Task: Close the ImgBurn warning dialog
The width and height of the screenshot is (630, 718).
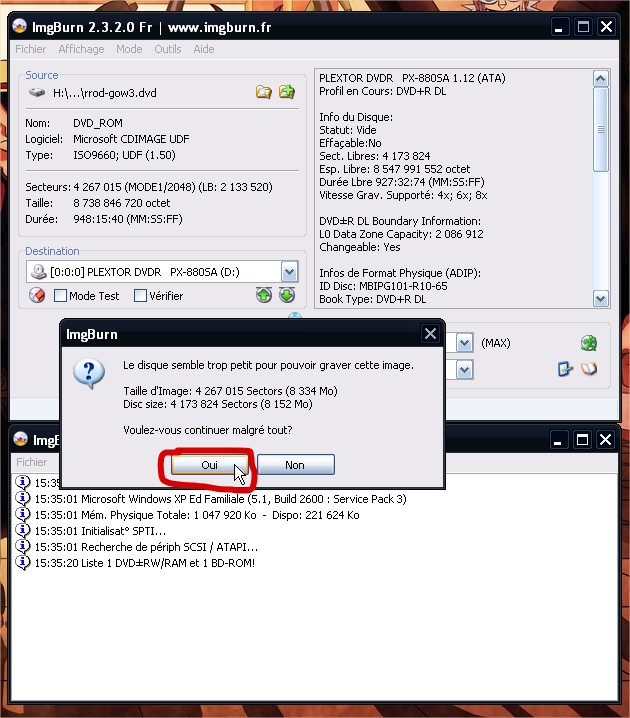Action: click(x=430, y=333)
